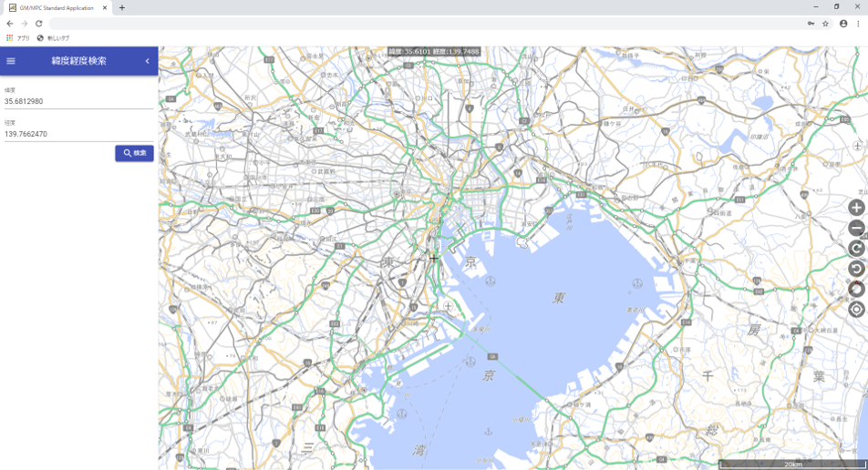Bookmark this page with the star
Viewport: 868px width, 470px height.
tap(825, 24)
